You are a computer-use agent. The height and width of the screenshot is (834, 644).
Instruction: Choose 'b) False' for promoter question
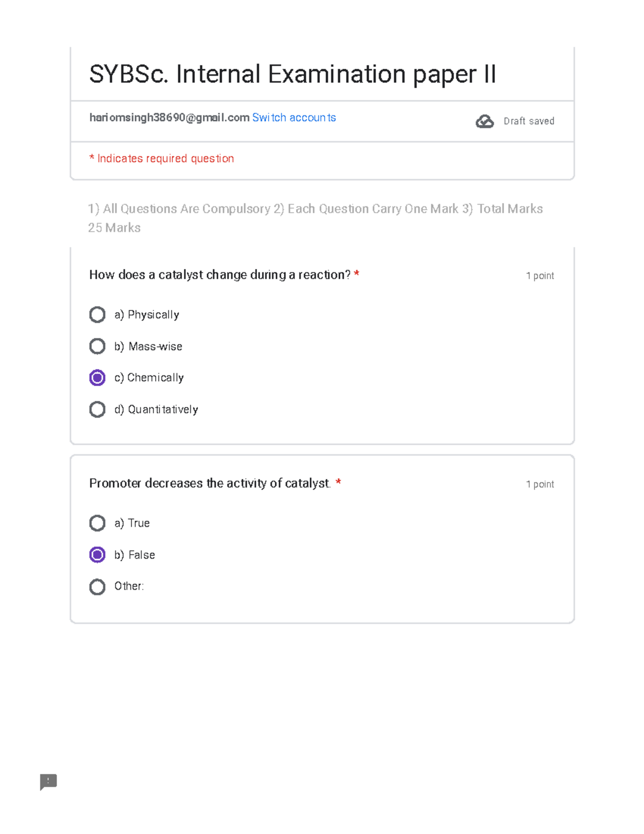tap(97, 555)
